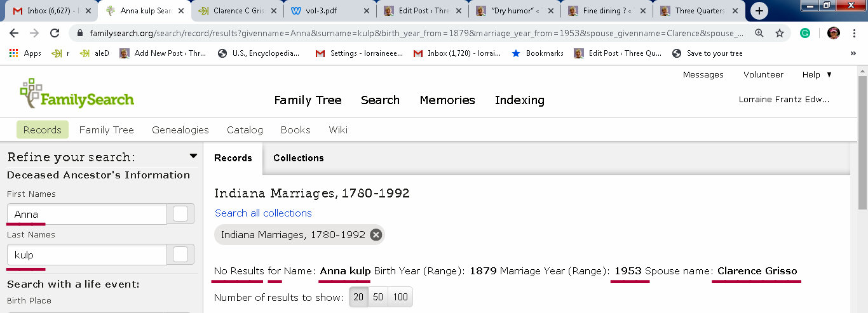Screen dimensions: 868x313
Task: Expand the hidden bookmarks overflow chevron
Action: click(853, 53)
